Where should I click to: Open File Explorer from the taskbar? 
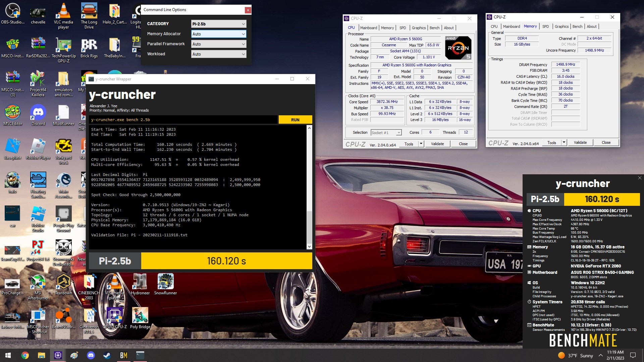point(41,355)
